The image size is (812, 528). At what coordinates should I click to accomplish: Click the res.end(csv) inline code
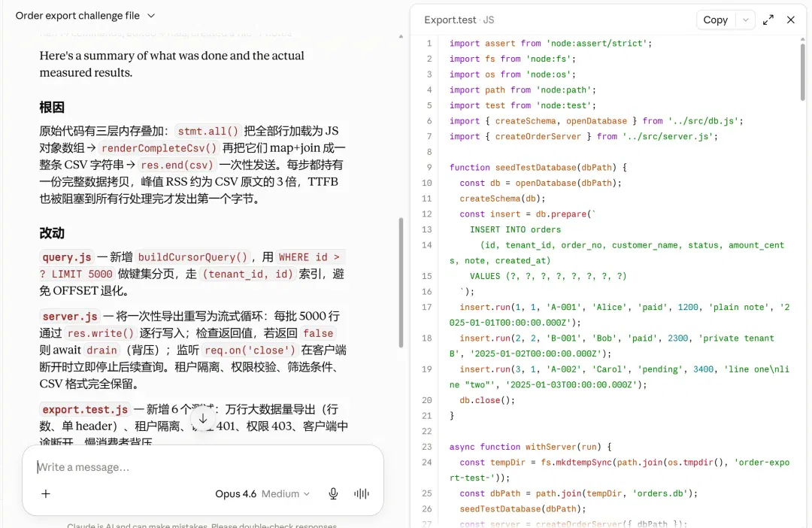tap(177, 165)
